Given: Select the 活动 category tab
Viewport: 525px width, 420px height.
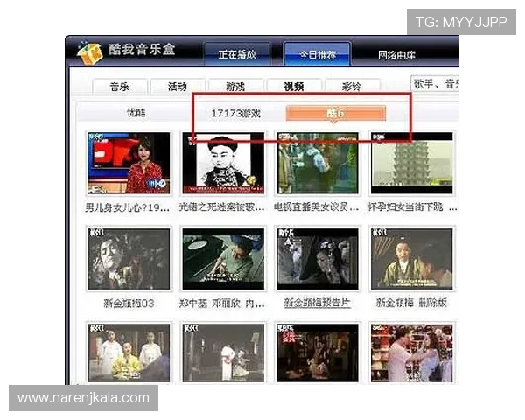Looking at the screenshot, I should [x=178, y=87].
